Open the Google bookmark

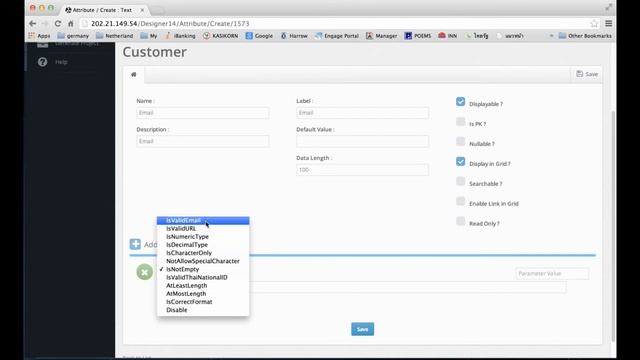(259, 36)
